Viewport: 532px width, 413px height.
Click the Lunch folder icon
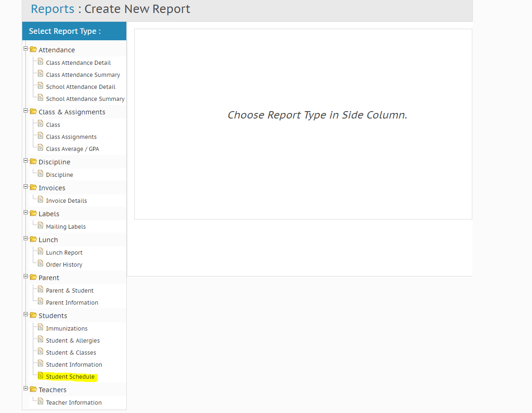32,239
